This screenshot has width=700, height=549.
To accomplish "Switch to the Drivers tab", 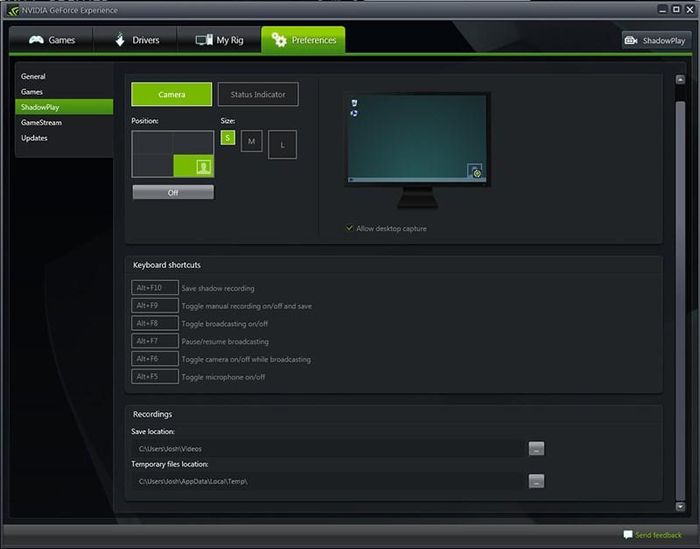I will pyautogui.click(x=136, y=40).
